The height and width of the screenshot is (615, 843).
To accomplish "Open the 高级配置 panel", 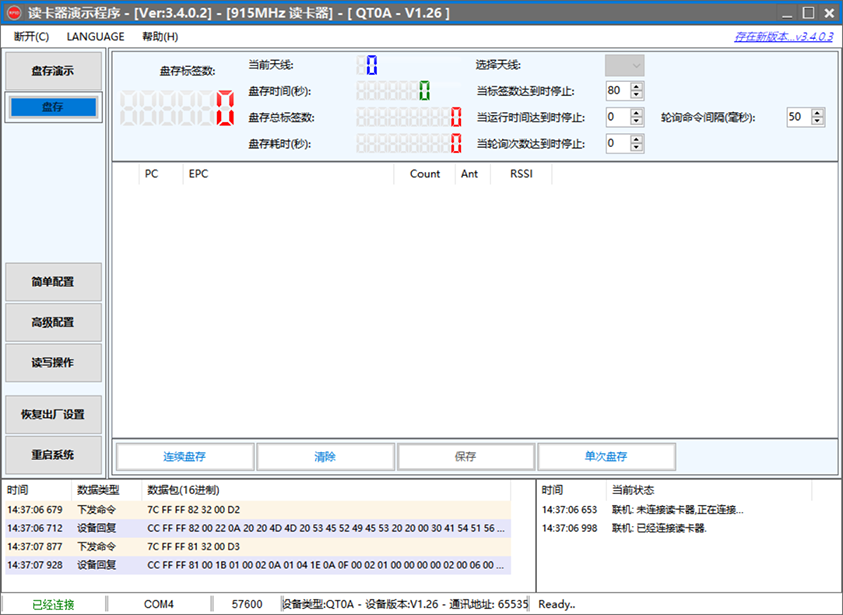I will [x=53, y=322].
